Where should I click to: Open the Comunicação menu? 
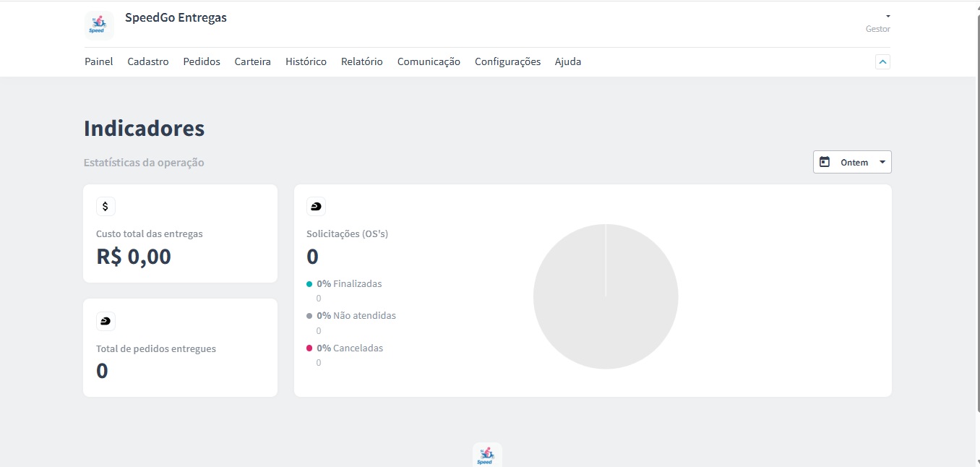[429, 62]
